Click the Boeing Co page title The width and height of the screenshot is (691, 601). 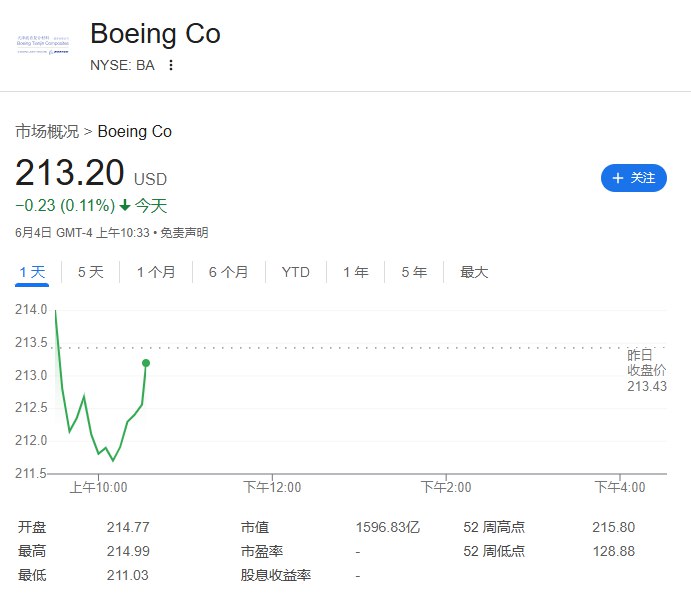coord(155,33)
